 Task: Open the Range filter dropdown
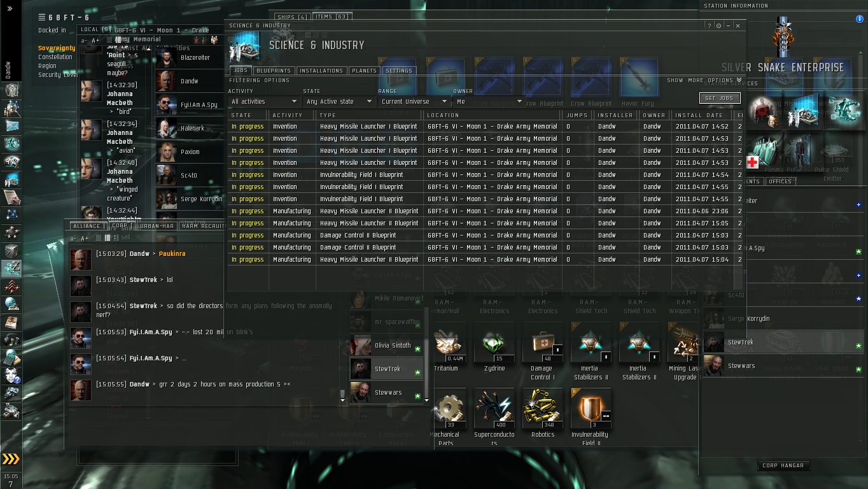414,101
